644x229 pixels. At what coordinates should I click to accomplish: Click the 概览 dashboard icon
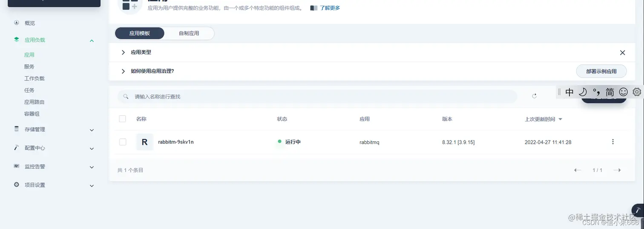[17, 23]
